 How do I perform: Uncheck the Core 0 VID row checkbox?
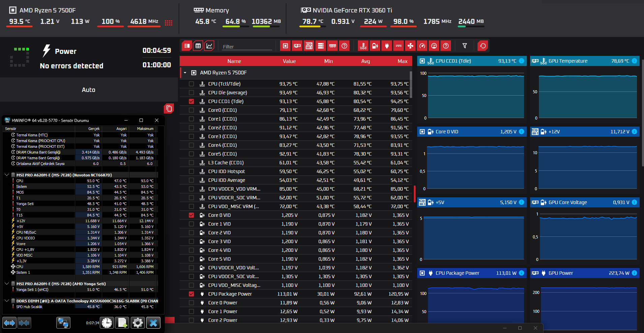click(191, 215)
